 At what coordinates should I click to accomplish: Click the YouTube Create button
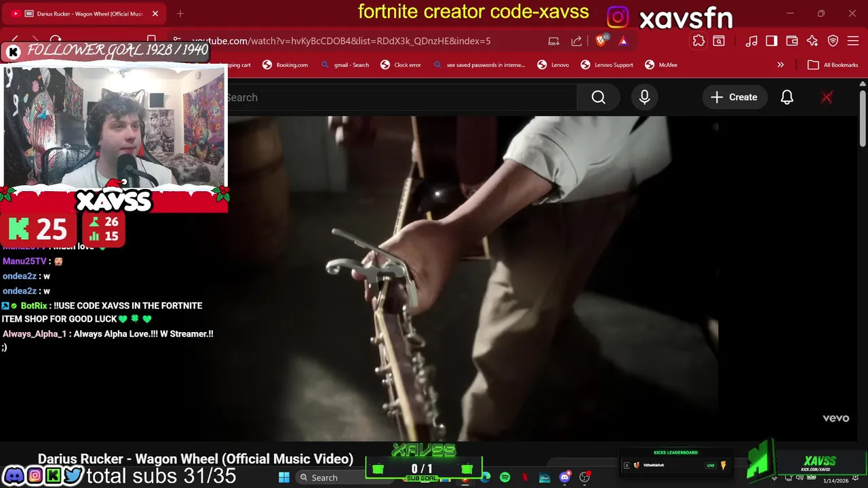click(734, 98)
